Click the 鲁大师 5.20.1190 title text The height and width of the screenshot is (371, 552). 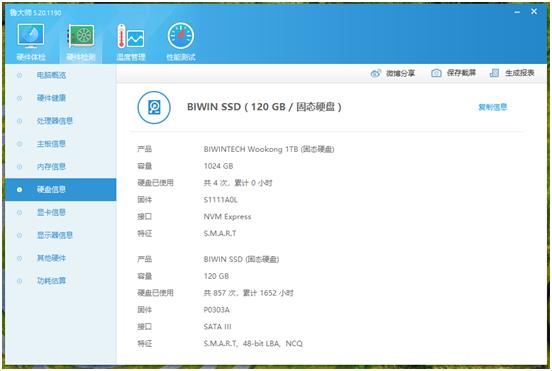pyautogui.click(x=36, y=13)
